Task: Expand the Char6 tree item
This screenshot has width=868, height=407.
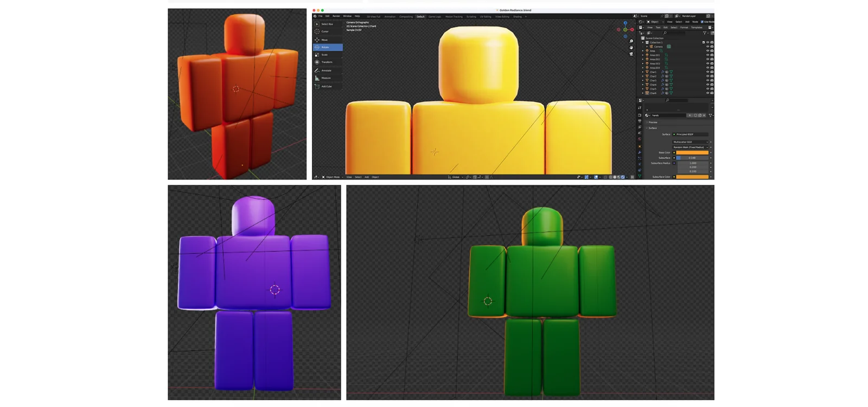Action: (x=643, y=93)
